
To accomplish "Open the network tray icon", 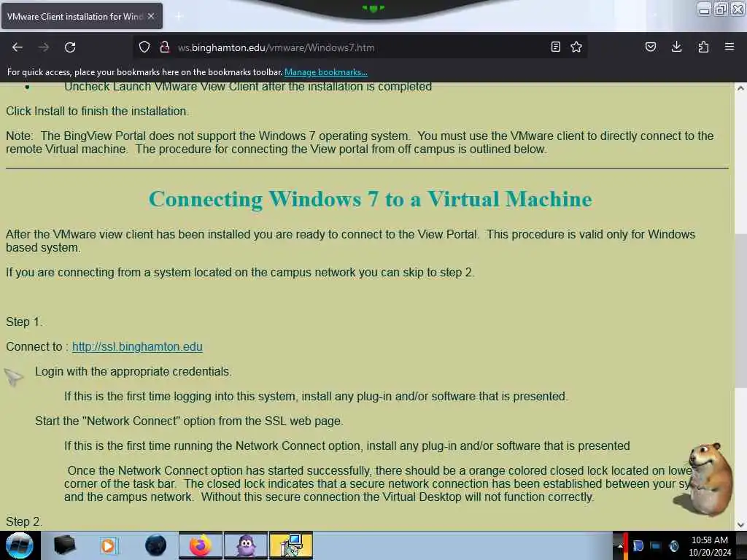I will (656, 545).
